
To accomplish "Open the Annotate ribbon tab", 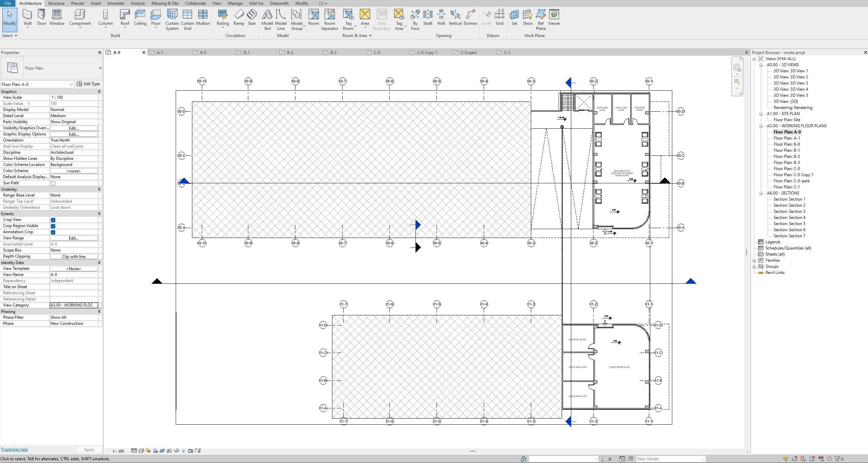I will click(115, 3).
